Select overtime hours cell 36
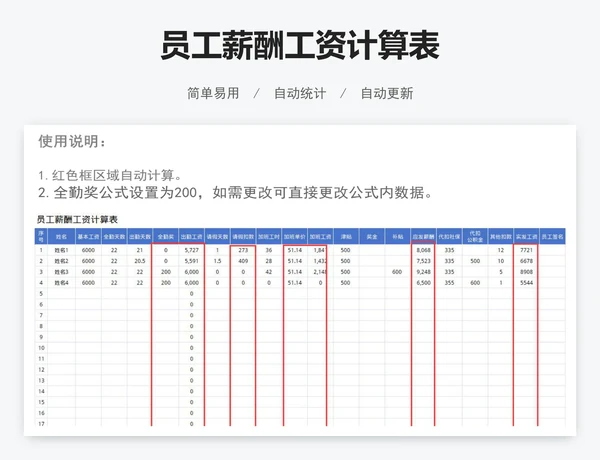The image size is (600, 460). [269, 250]
